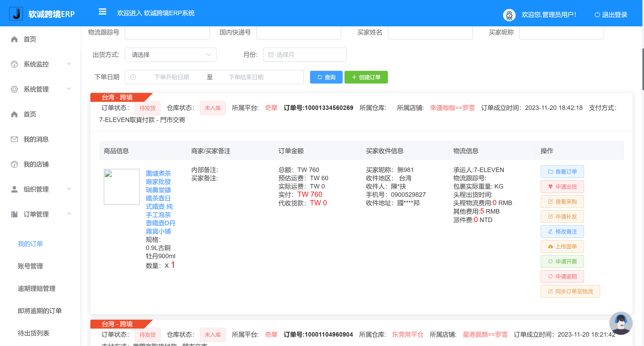The image size is (644, 346).
Task: Collapse the 订单管理 menu chevron
Action: (69, 214)
